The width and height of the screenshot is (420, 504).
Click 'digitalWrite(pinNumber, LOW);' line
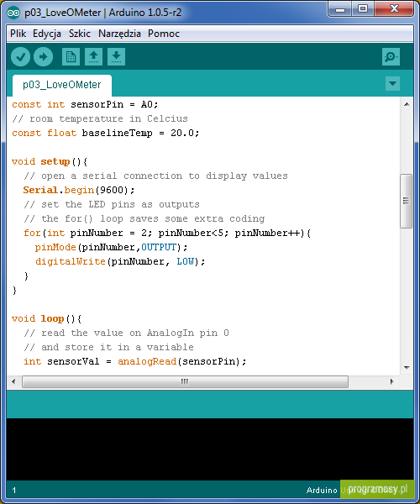pos(120,261)
